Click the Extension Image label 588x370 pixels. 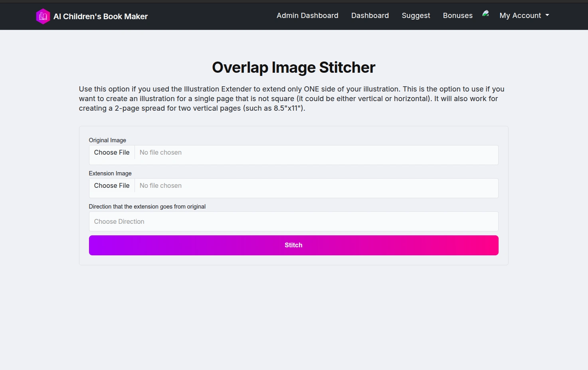(x=110, y=173)
